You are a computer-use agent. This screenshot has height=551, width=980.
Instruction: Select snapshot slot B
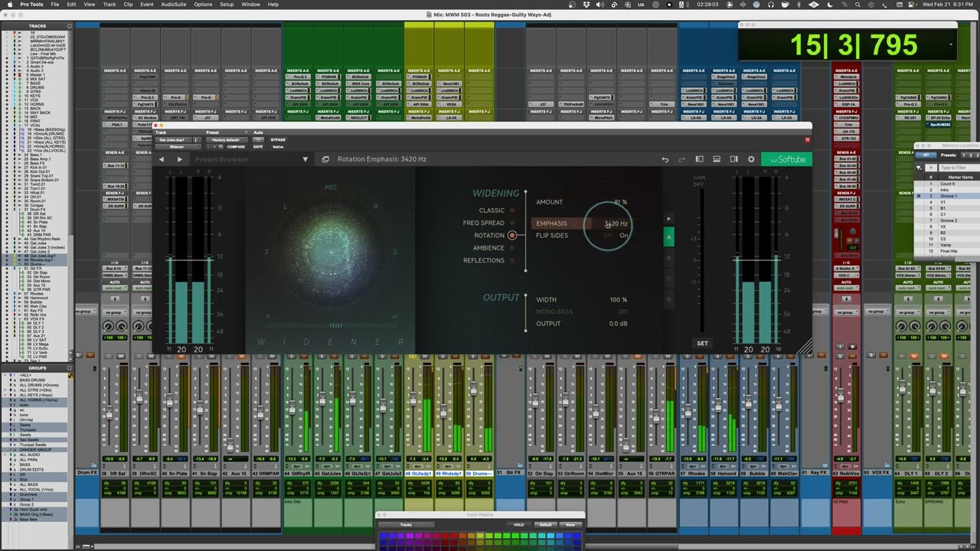click(x=668, y=258)
